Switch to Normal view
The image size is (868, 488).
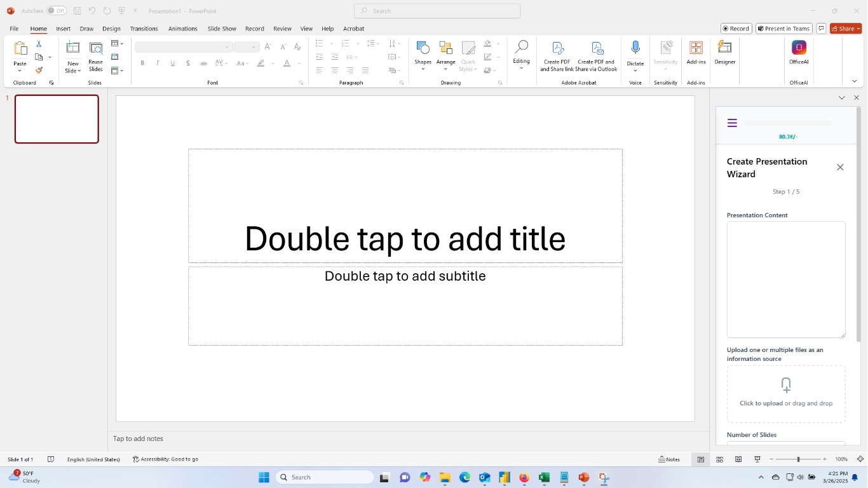[x=700, y=459]
